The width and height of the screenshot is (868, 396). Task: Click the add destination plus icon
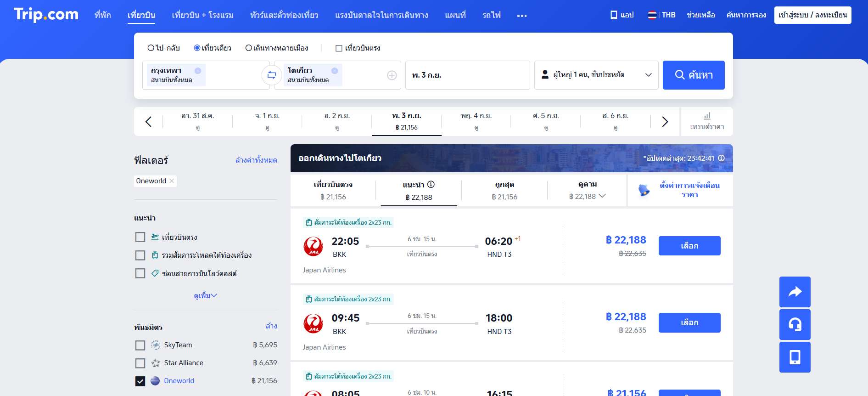[x=392, y=75]
